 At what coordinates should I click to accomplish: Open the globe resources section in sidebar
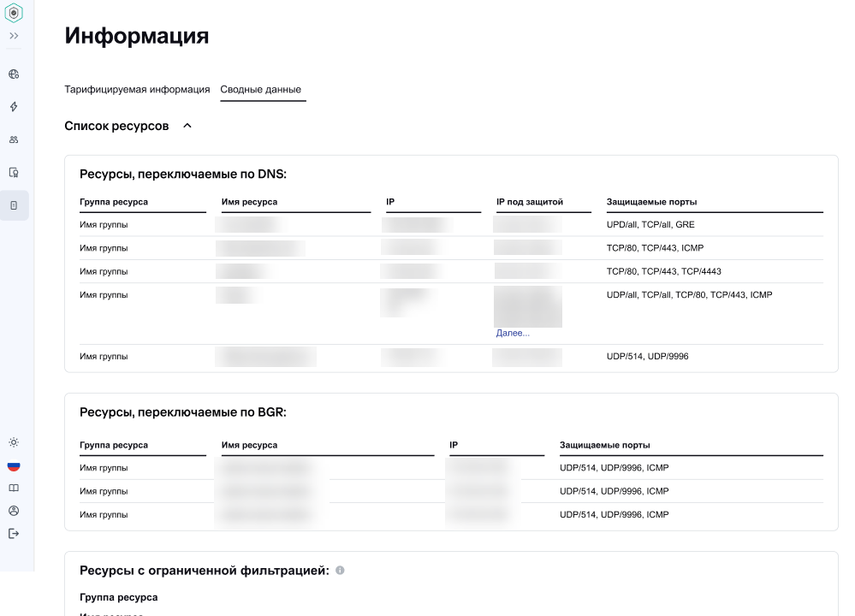pyautogui.click(x=13, y=74)
